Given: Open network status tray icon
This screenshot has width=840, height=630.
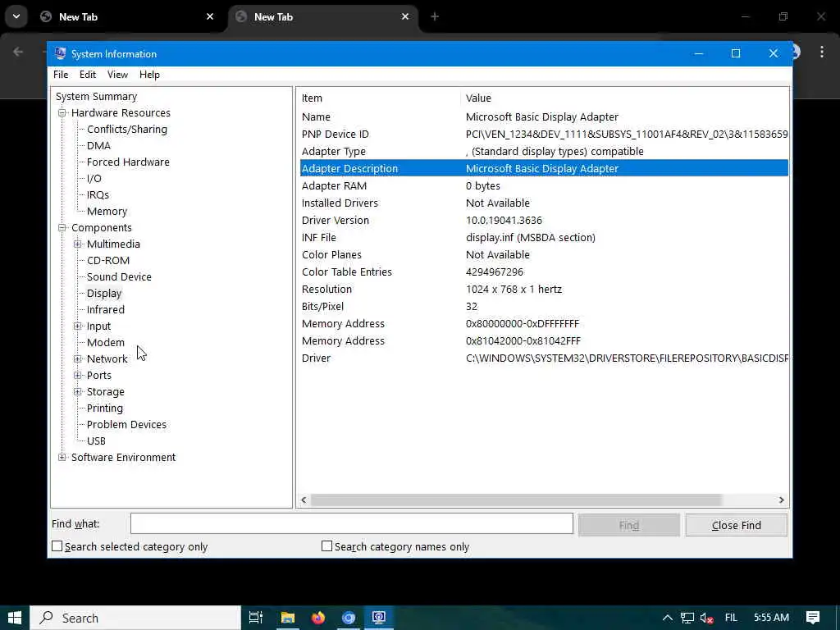Looking at the screenshot, I should (687, 619).
